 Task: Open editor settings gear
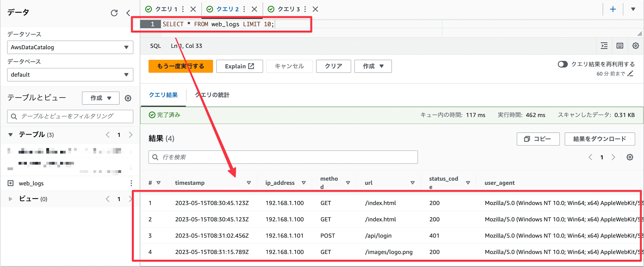(x=636, y=46)
